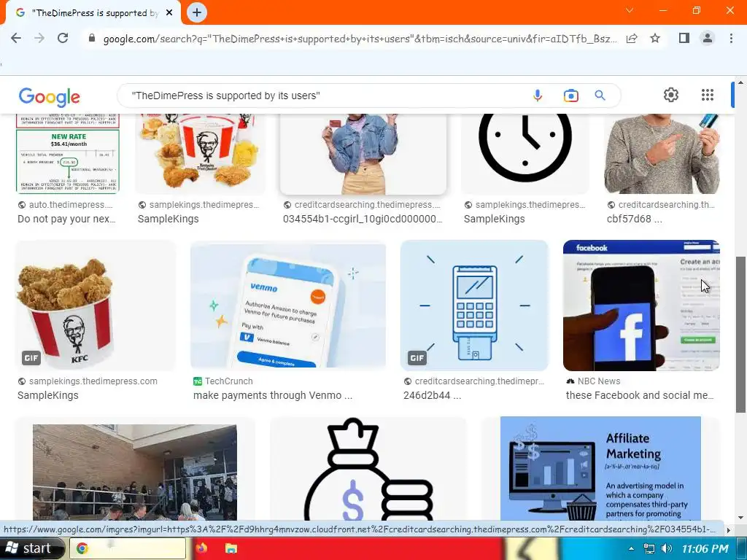The width and height of the screenshot is (747, 560).
Task: Open Google quick settings gear
Action: [671, 95]
